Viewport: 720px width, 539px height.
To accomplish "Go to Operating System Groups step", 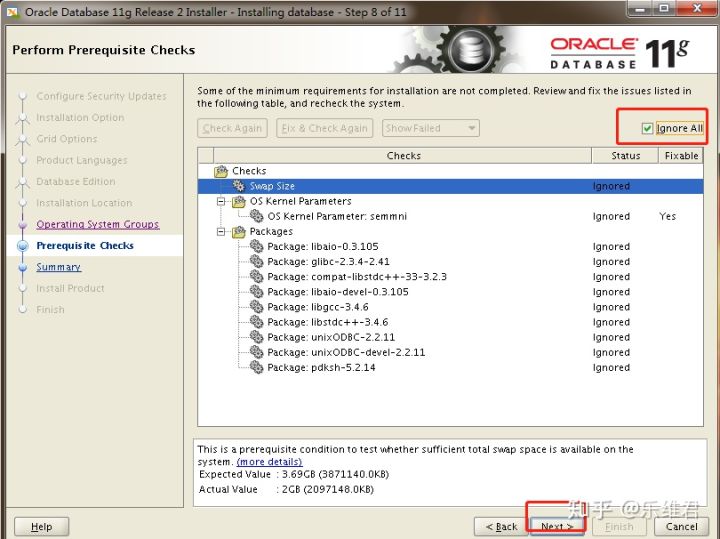I will coord(97,225).
